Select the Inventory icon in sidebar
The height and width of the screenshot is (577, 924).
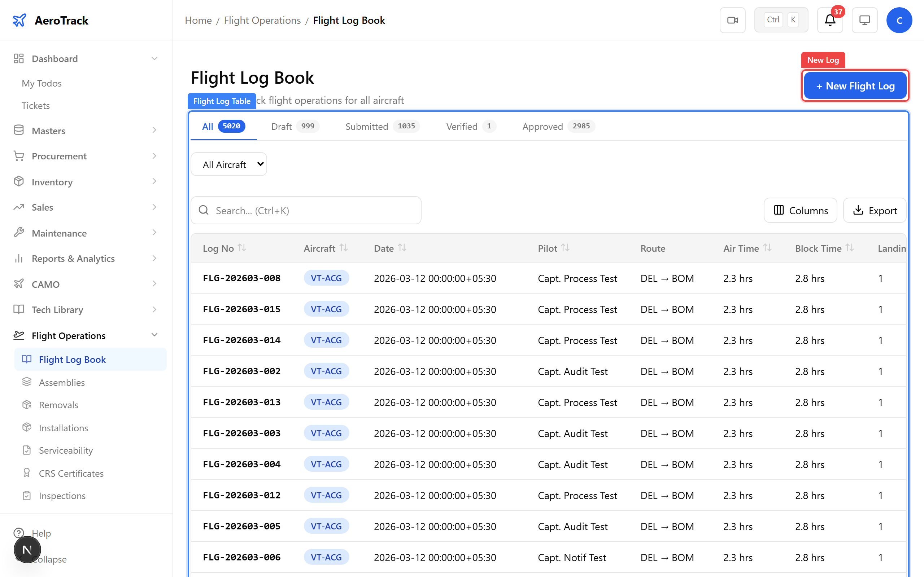pos(19,182)
